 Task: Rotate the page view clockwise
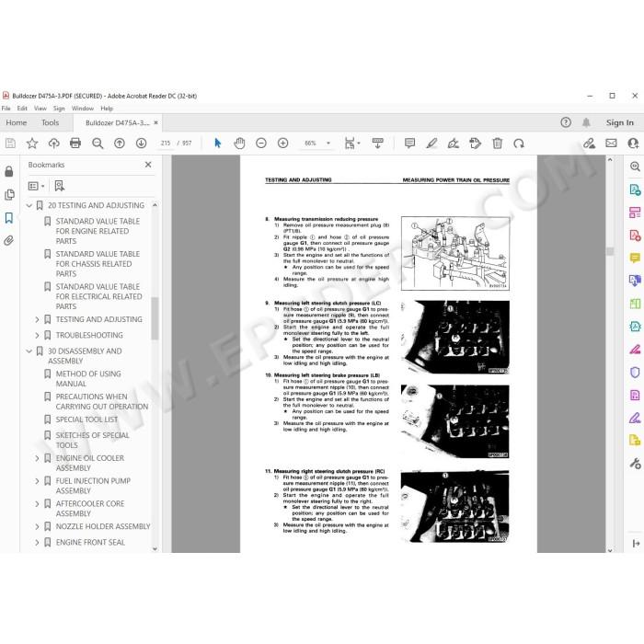click(x=519, y=144)
